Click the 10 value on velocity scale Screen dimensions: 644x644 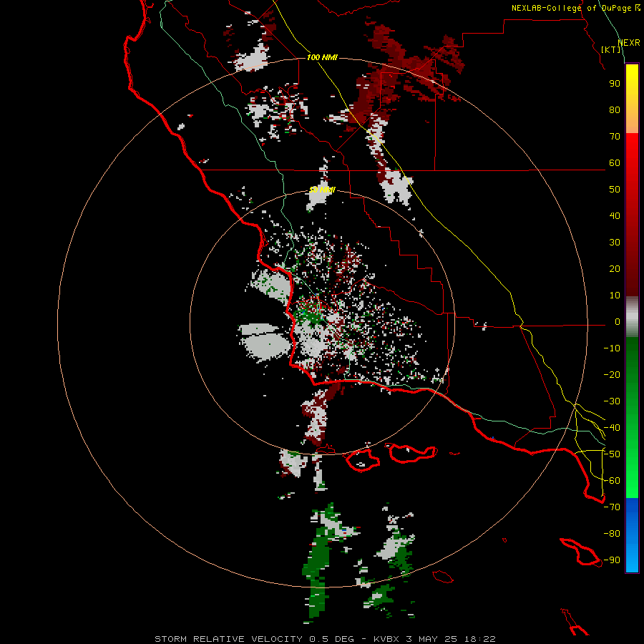point(615,296)
